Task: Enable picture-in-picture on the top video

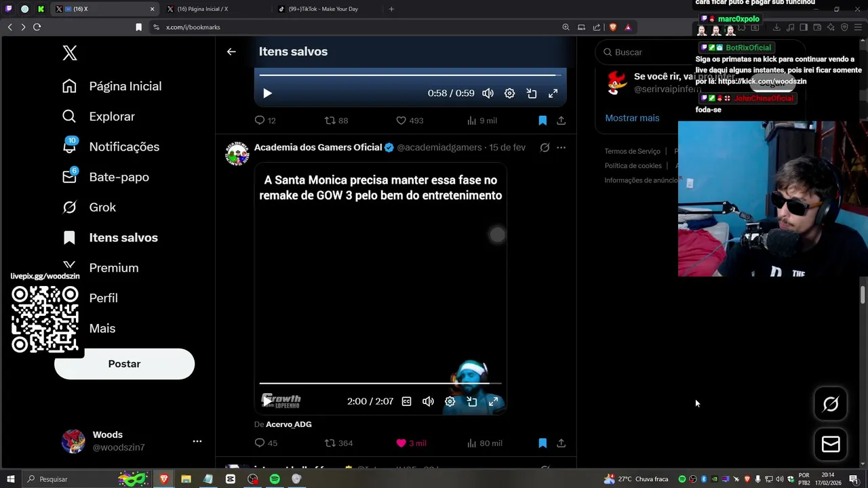Action: coord(532,94)
